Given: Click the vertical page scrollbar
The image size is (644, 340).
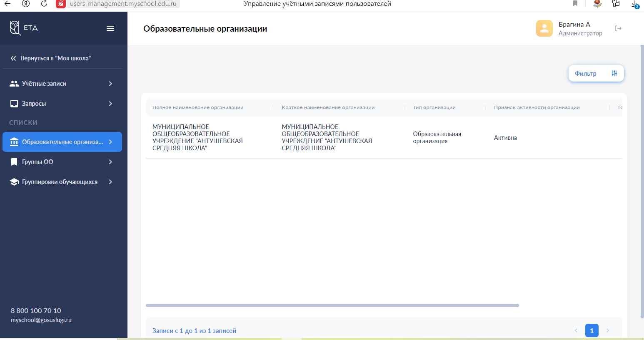Looking at the screenshot, I should (x=642, y=181).
